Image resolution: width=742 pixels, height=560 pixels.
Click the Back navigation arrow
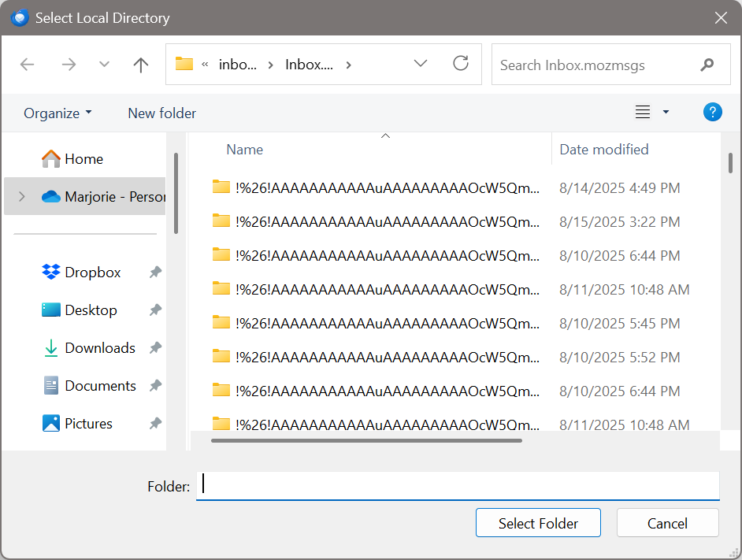(28, 65)
